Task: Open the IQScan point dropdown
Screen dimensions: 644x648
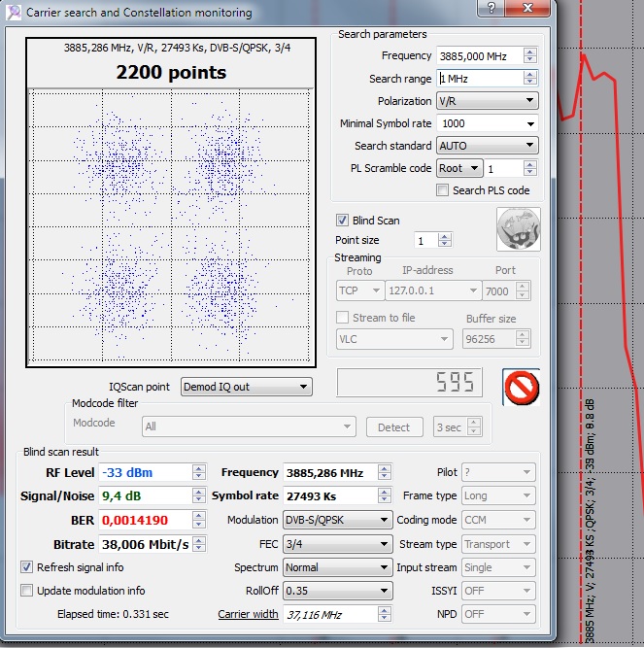Action: [246, 387]
